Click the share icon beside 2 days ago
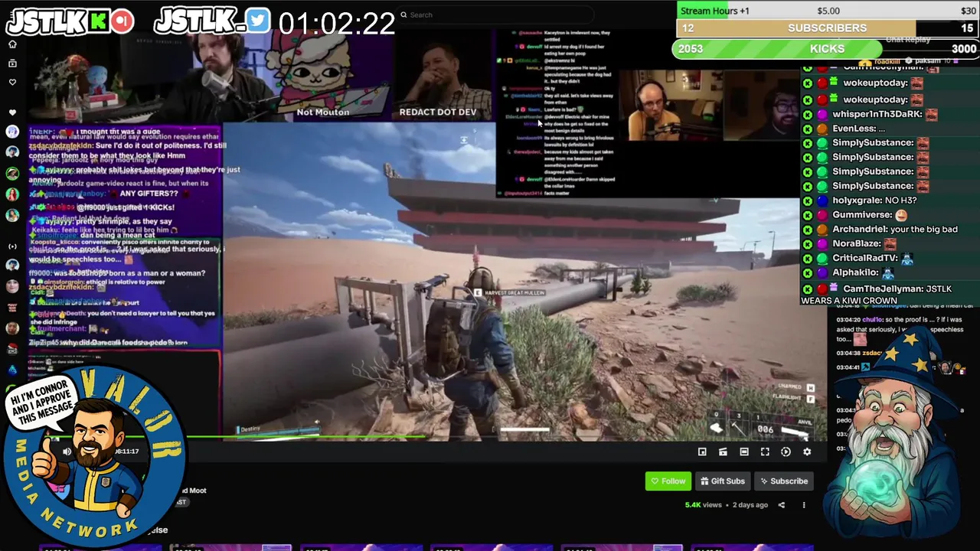The width and height of the screenshot is (980, 551). pyautogui.click(x=782, y=505)
